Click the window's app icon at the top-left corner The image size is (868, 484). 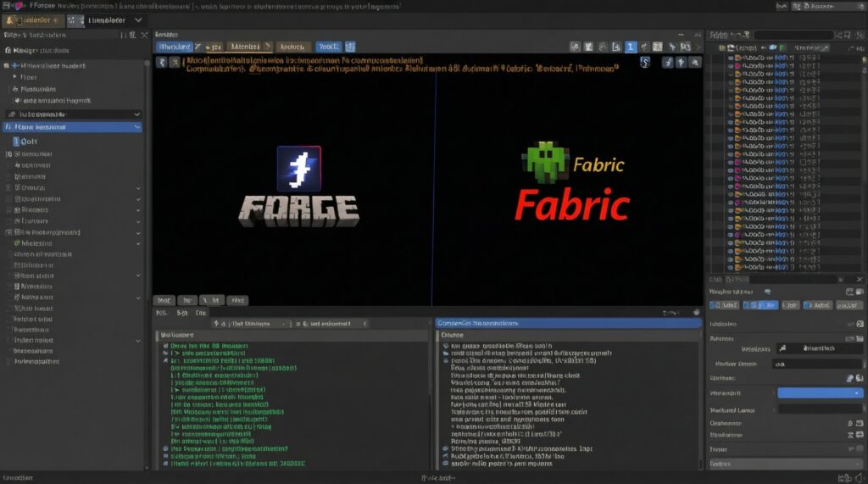[20, 6]
